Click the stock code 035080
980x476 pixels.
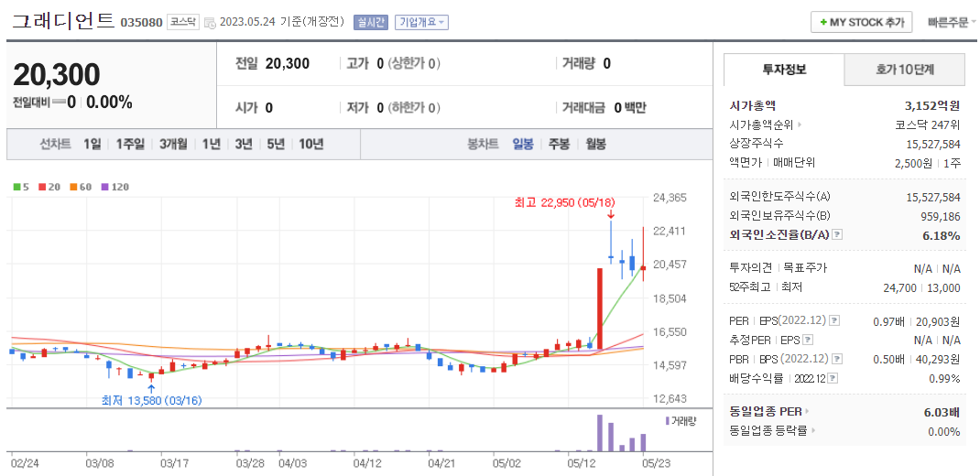(x=141, y=23)
